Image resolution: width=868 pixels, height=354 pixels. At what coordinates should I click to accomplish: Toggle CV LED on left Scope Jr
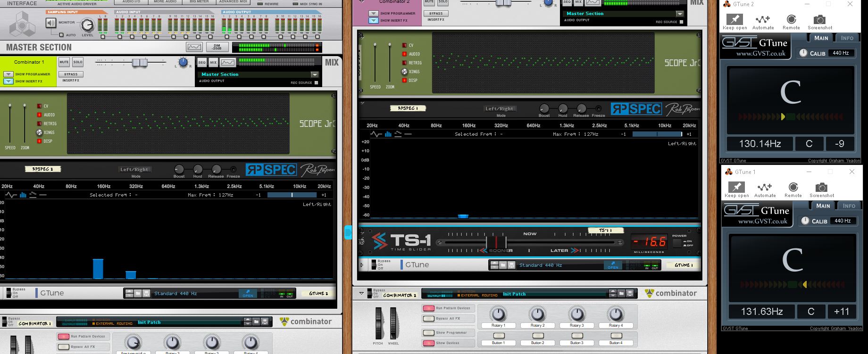pos(40,106)
